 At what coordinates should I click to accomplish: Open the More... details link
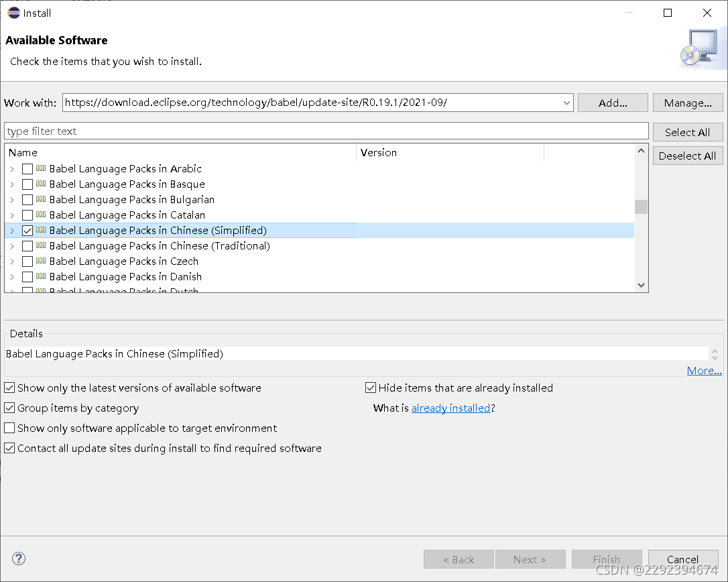[704, 371]
